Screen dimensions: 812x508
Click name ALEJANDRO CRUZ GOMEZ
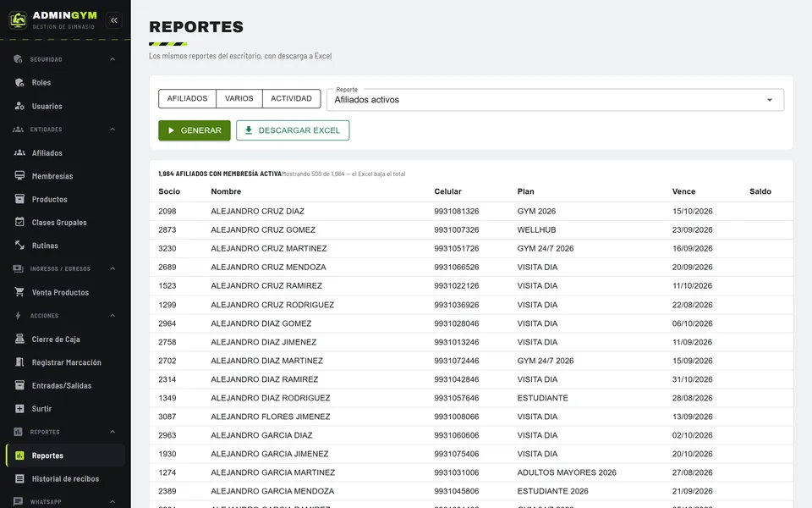coord(263,229)
